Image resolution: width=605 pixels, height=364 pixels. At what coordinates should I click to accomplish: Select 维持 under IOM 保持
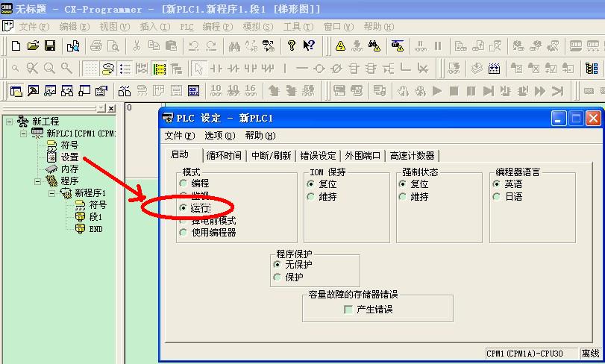[x=312, y=197]
